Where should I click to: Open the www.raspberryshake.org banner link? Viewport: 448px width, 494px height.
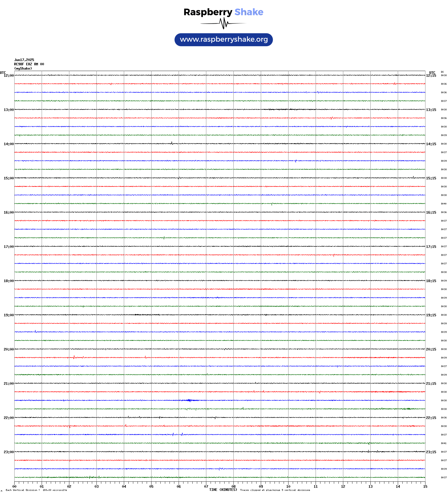224,40
